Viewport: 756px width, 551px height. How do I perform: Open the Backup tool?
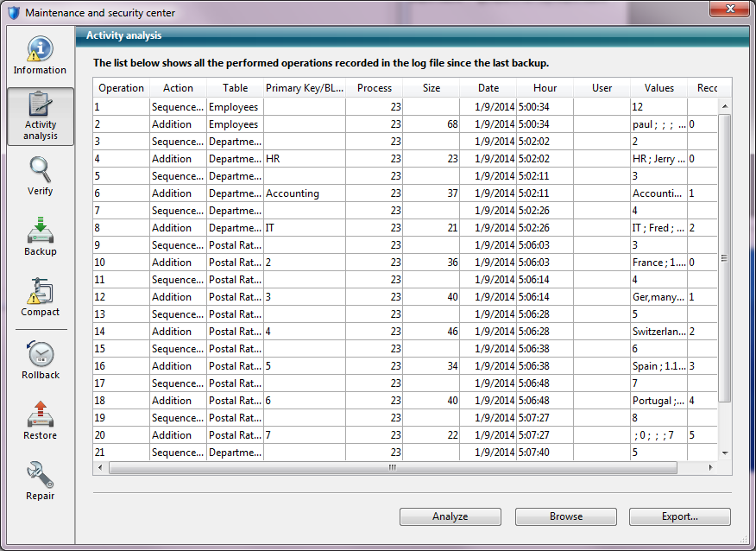coord(40,237)
